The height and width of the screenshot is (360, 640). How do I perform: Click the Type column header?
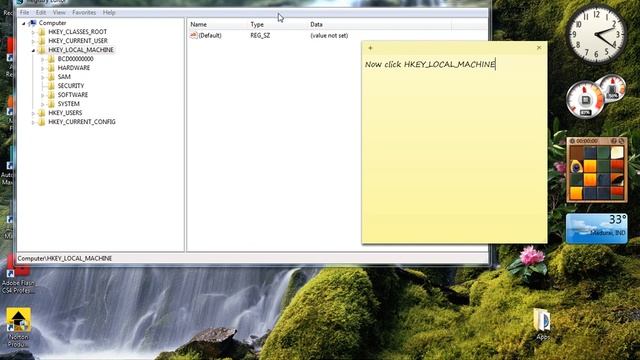[277, 24]
